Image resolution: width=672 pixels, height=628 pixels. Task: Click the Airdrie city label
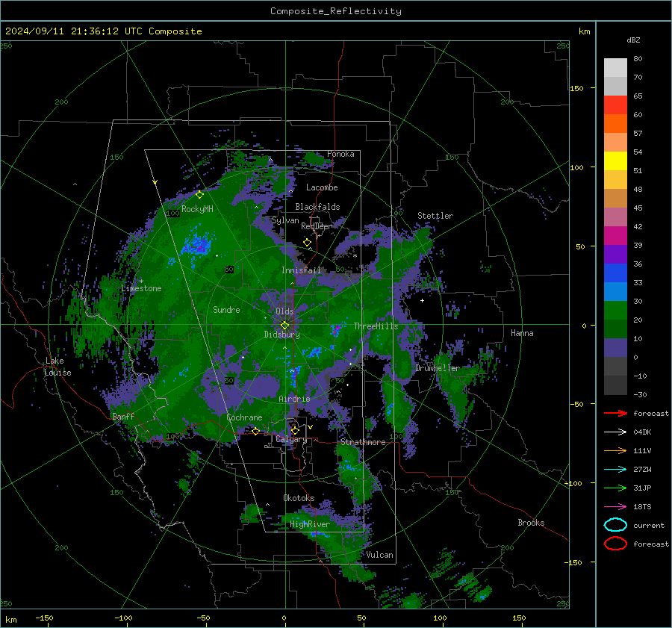(294, 399)
